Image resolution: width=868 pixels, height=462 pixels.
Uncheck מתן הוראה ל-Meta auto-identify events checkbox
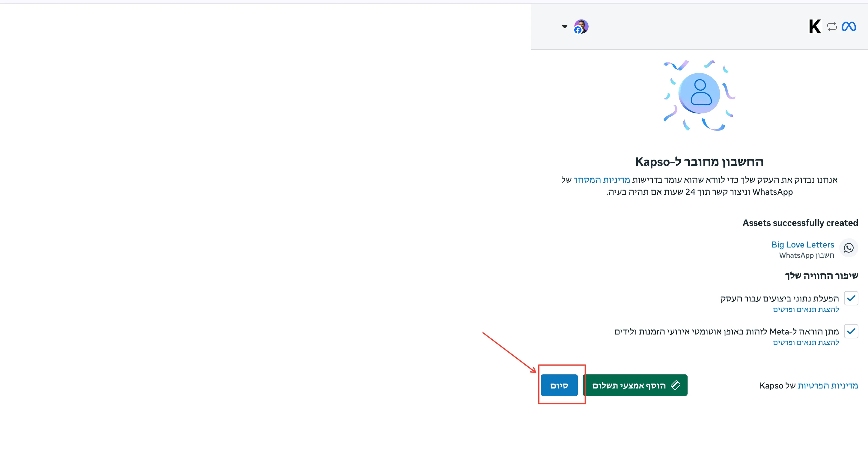tap(851, 331)
